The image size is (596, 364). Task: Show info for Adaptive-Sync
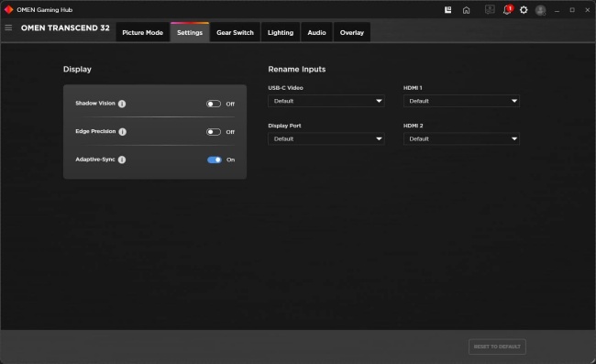(x=122, y=160)
